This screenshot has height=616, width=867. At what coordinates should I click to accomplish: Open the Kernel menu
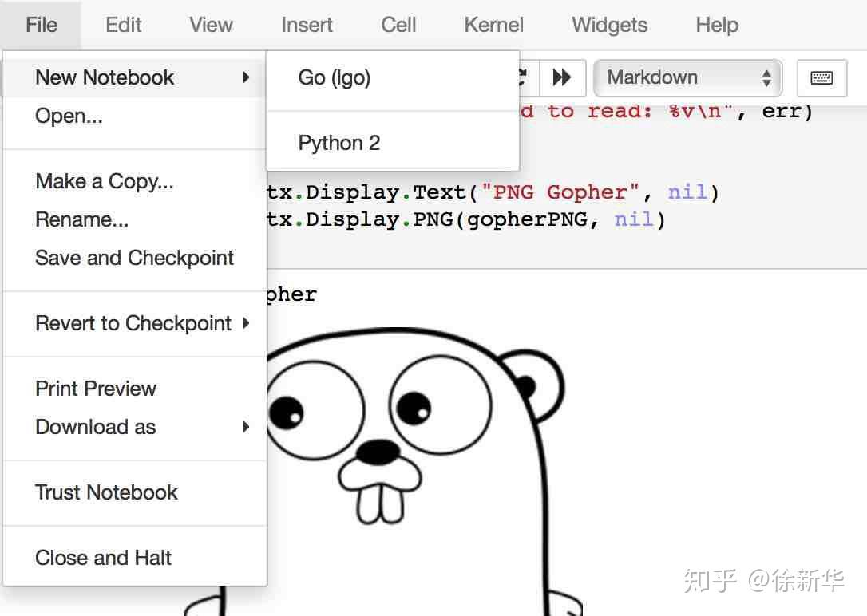pyautogui.click(x=493, y=25)
